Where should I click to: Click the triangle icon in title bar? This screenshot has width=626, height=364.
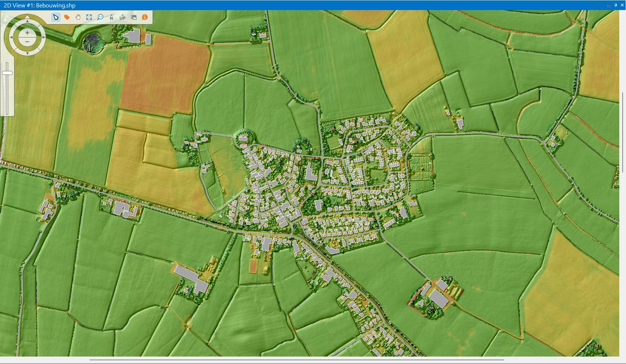(x=602, y=6)
